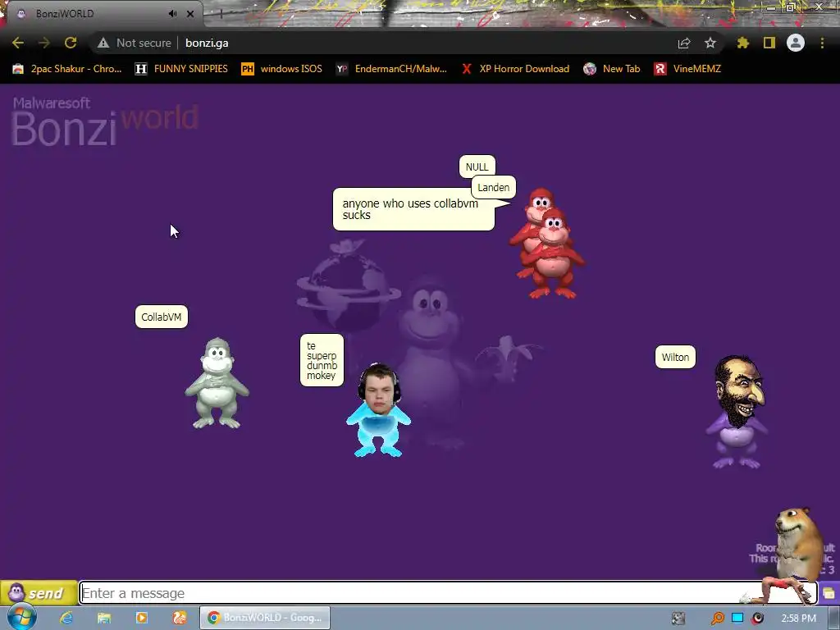Open the VineMEMZ bookmark
Viewport: 840px width, 630px height.
click(x=687, y=69)
